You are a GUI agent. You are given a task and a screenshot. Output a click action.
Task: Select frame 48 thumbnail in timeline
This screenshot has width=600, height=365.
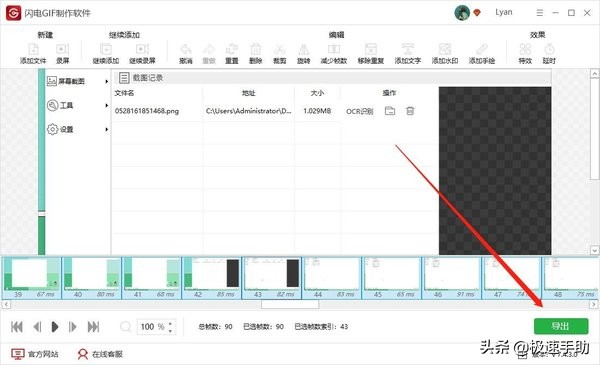coord(571,278)
